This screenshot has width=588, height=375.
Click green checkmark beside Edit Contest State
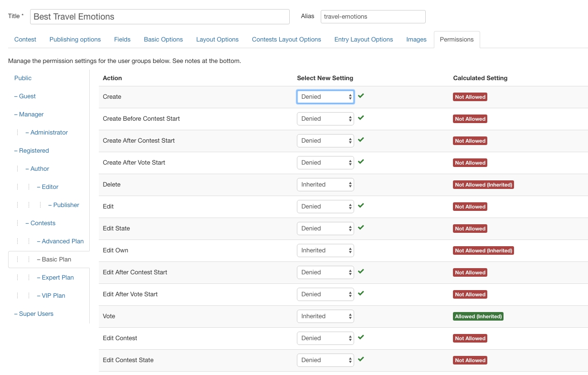(361, 359)
